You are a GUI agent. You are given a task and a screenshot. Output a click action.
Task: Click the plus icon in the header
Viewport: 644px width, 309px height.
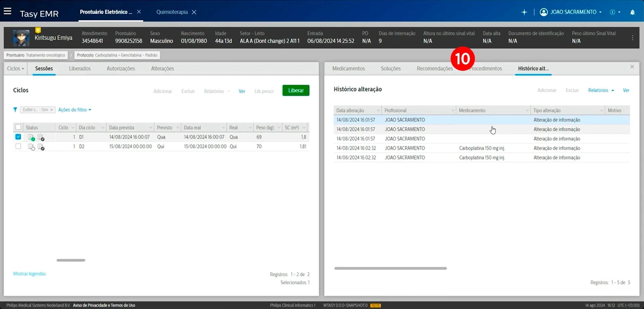pyautogui.click(x=524, y=12)
